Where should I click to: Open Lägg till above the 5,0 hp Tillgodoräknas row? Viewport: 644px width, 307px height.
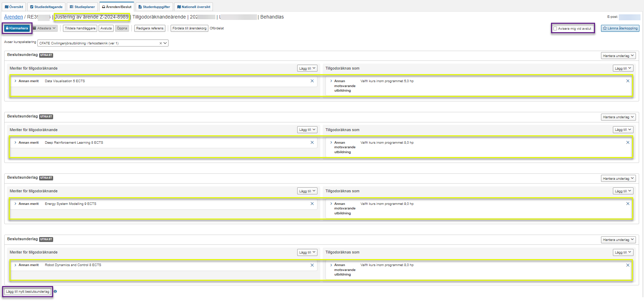pyautogui.click(x=623, y=69)
